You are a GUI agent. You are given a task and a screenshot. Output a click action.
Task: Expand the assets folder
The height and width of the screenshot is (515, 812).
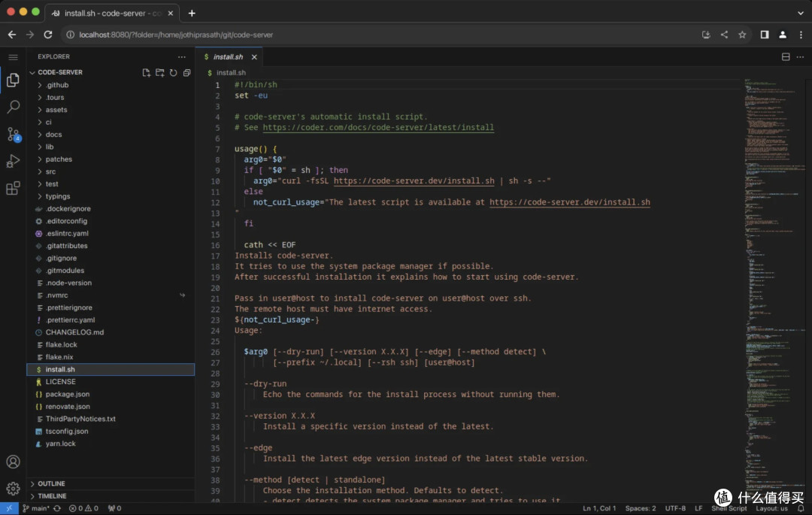[111, 110]
